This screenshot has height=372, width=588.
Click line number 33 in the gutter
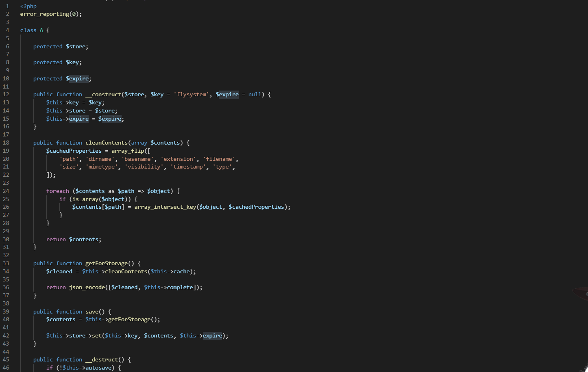click(6, 264)
